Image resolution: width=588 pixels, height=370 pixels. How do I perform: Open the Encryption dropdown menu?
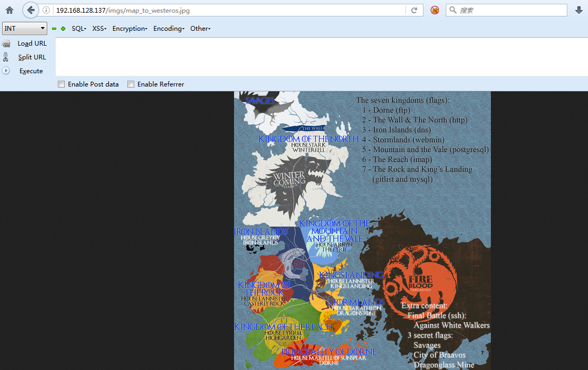click(x=129, y=29)
